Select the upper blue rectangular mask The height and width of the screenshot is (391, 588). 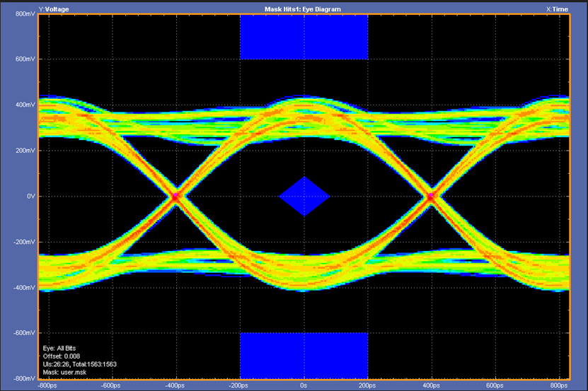click(304, 37)
